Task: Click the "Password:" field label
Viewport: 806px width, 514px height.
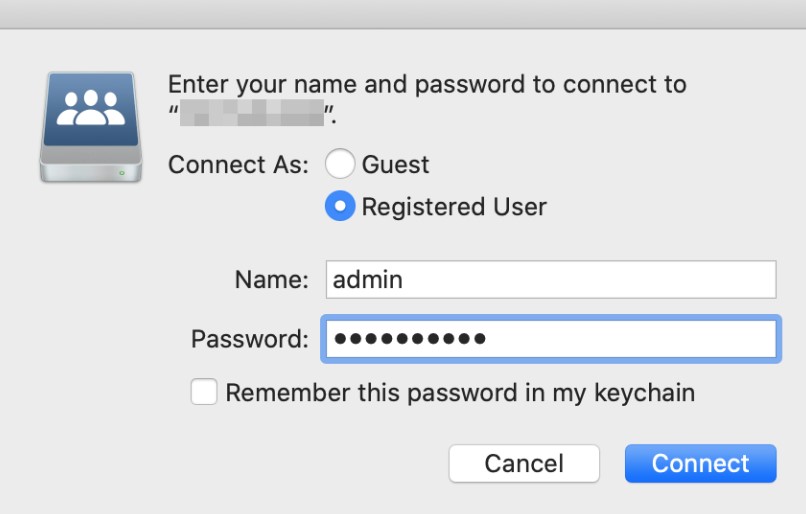Action: pos(250,339)
